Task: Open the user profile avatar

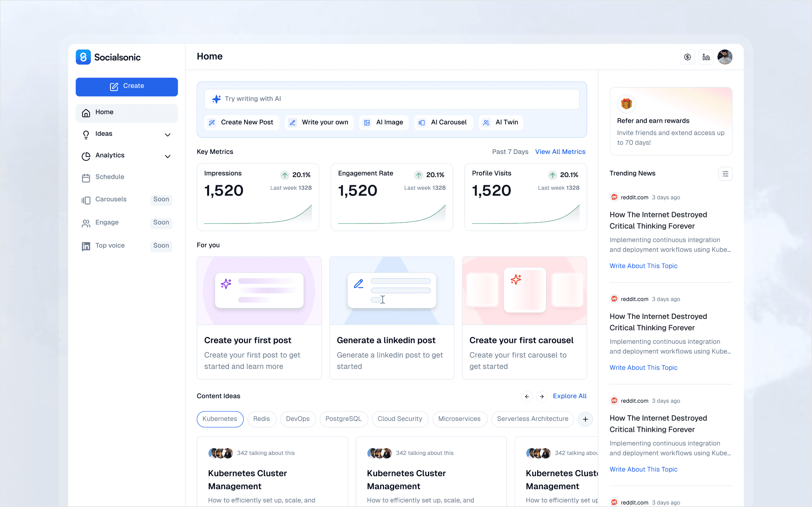Action: (x=725, y=57)
